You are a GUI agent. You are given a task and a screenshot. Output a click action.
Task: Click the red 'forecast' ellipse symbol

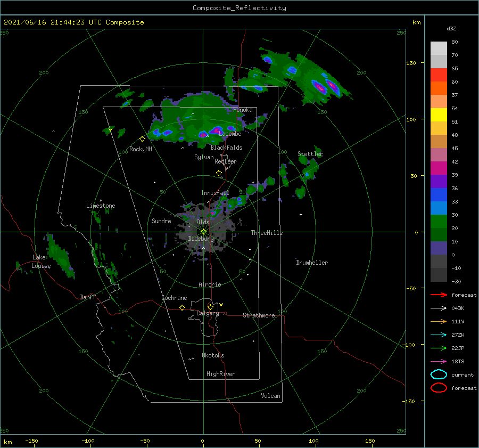click(x=439, y=388)
